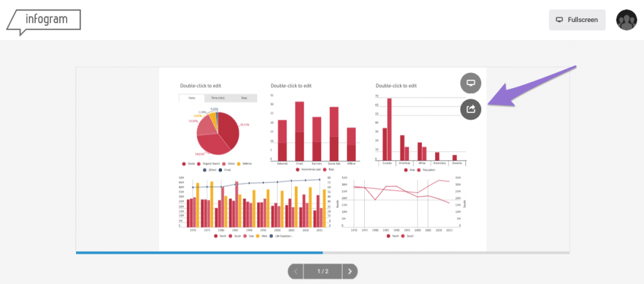
Task: Switch to the Time (min) tab
Action: (218, 98)
